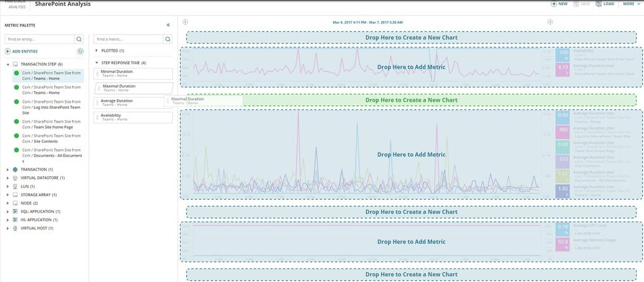Select the Team Site Home Page entity
Viewport: 644px width, 282px height.
click(x=48, y=124)
